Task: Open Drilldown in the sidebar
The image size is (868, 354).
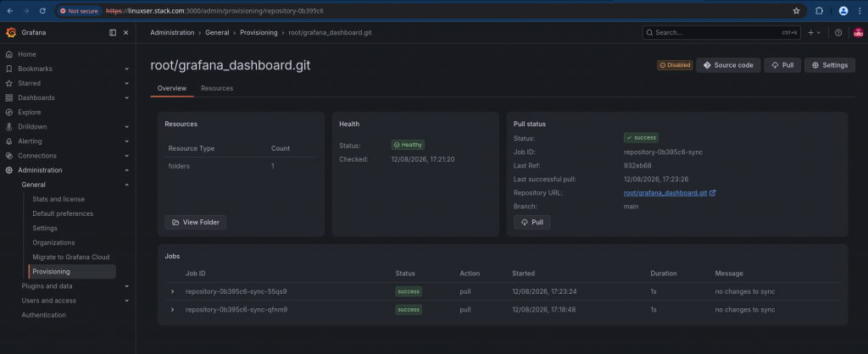Action: (32, 127)
